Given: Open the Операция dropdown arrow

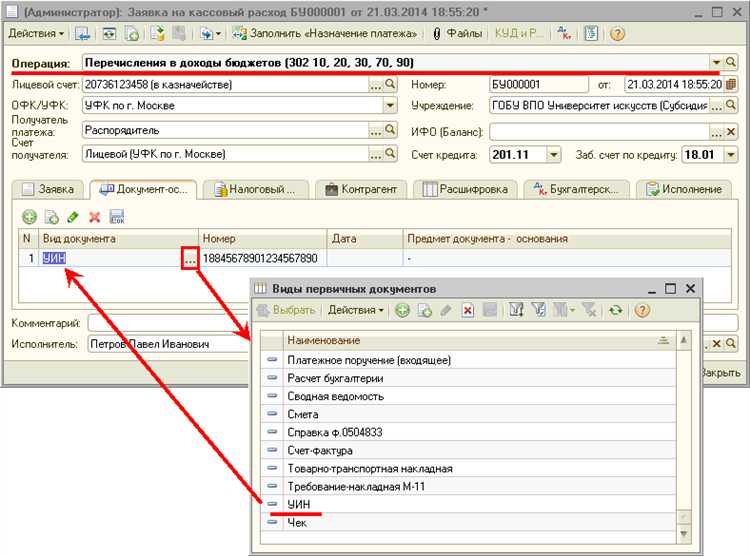Looking at the screenshot, I should coord(716,62).
